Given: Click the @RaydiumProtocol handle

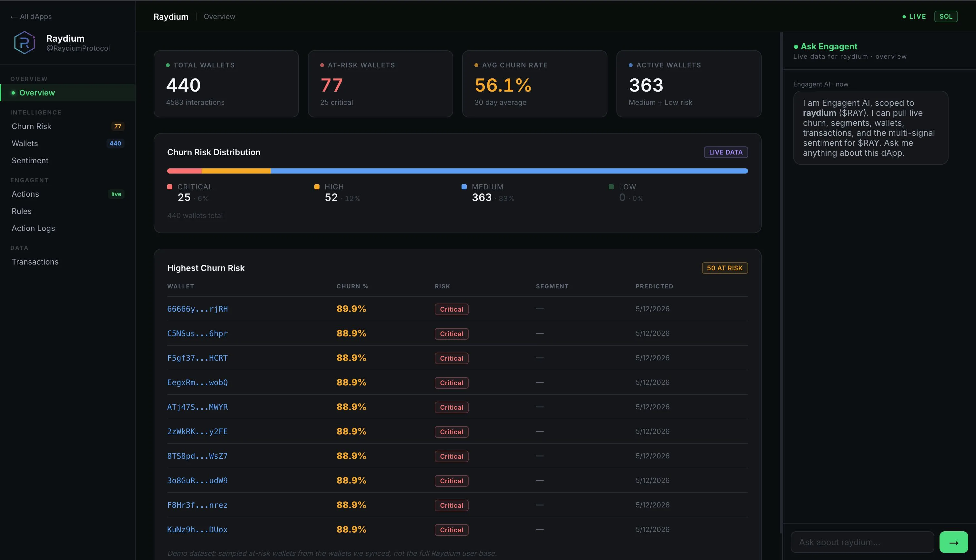Looking at the screenshot, I should tap(78, 48).
